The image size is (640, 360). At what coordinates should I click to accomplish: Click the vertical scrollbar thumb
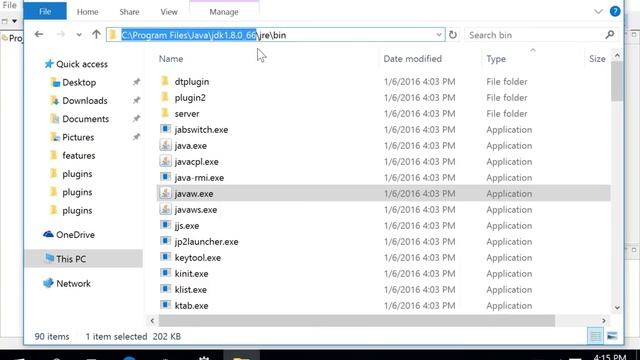(617, 81)
